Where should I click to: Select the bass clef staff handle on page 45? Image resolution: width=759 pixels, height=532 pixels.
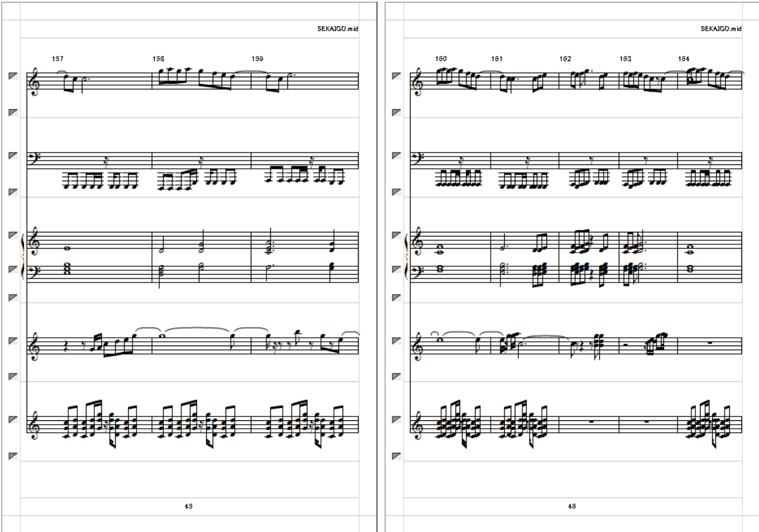(13, 155)
